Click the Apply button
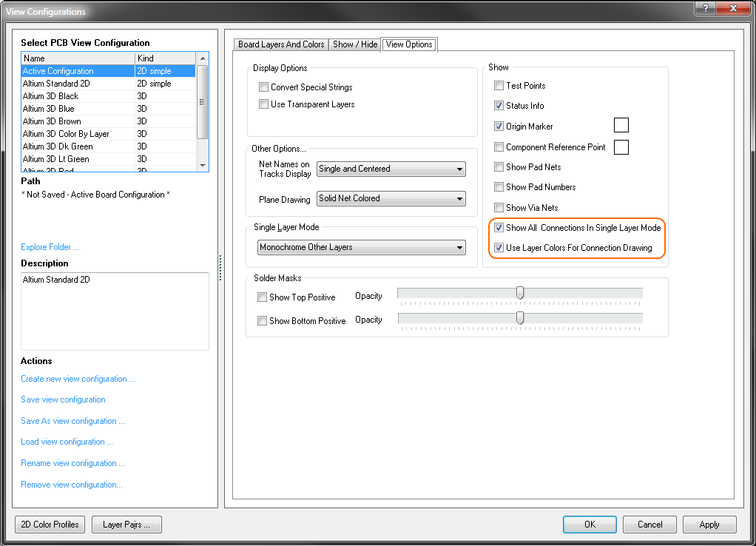 [709, 525]
